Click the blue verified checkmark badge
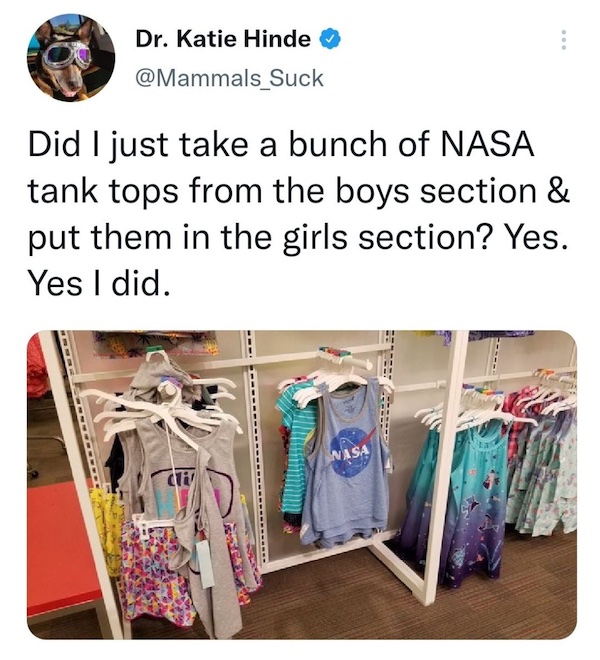The image size is (600, 660). coord(331,40)
